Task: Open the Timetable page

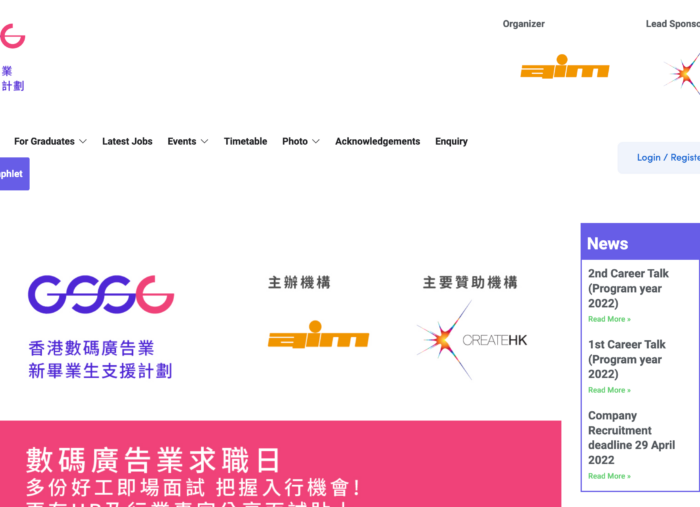Action: pos(246,141)
